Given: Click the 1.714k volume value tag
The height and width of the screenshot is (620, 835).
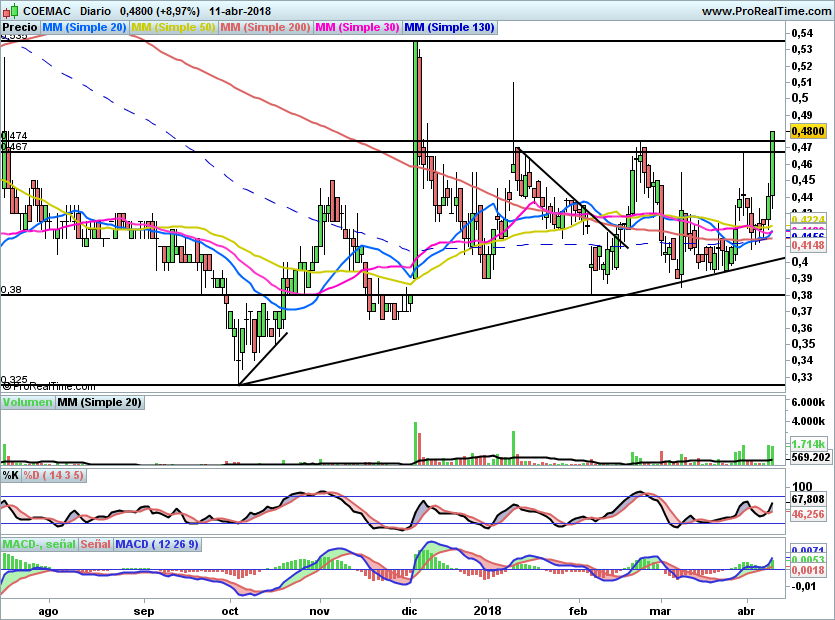Looking at the screenshot, I should click(808, 444).
